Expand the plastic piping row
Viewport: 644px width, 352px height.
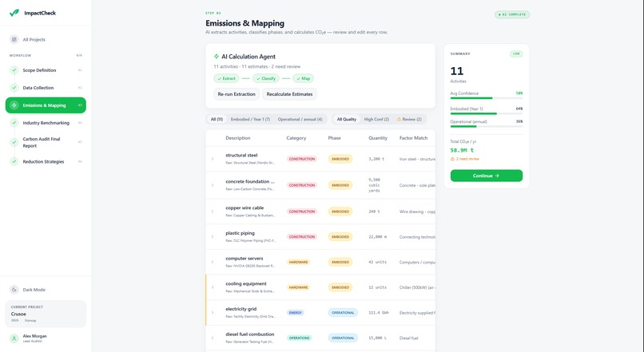213,236
